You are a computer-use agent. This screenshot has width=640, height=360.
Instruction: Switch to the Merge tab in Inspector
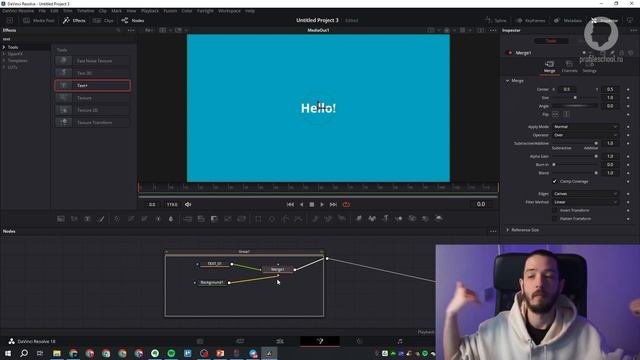(549, 67)
